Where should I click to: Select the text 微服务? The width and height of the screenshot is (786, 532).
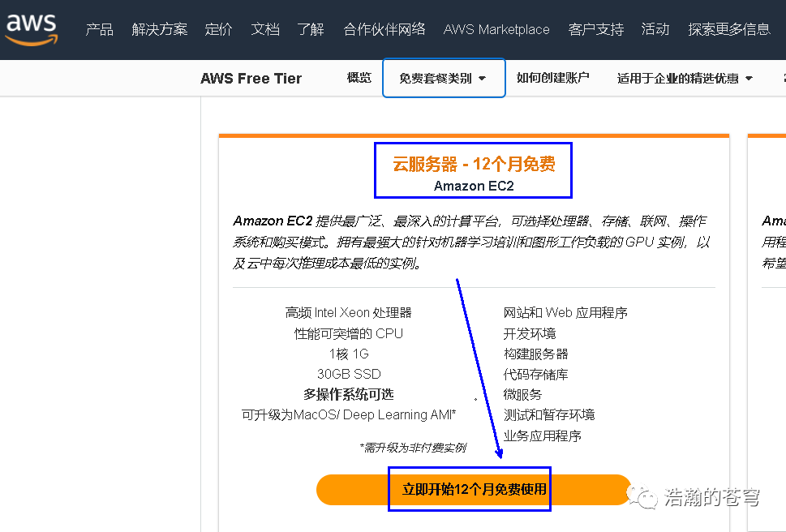(522, 395)
